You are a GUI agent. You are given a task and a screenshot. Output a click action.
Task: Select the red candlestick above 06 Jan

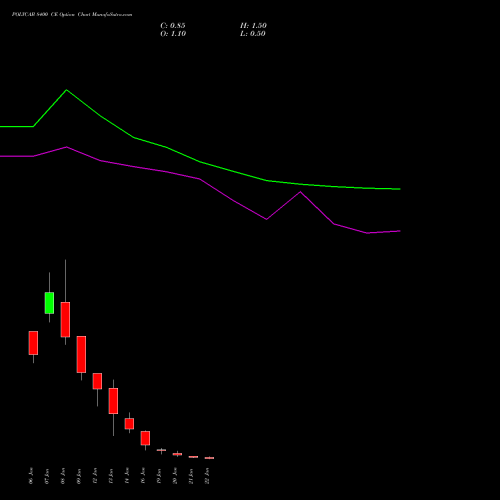(x=33, y=343)
